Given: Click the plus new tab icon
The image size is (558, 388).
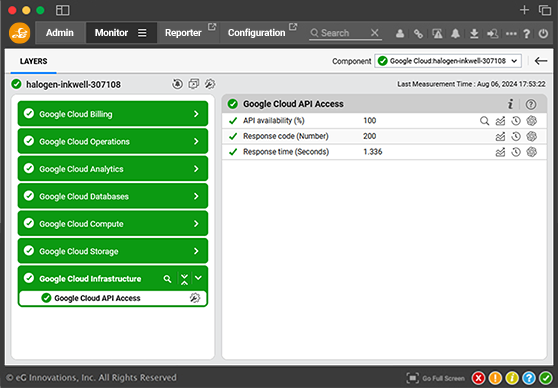Looking at the screenshot, I should pyautogui.click(x=524, y=10).
